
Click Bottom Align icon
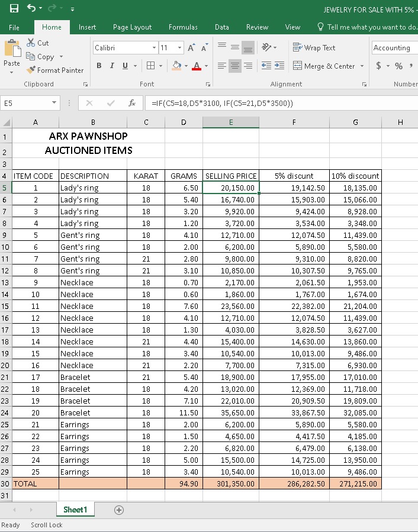(248, 48)
